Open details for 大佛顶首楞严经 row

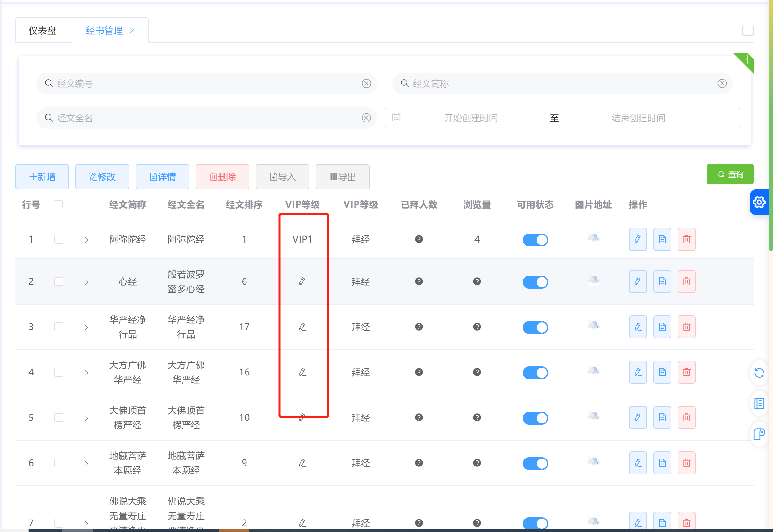(662, 418)
